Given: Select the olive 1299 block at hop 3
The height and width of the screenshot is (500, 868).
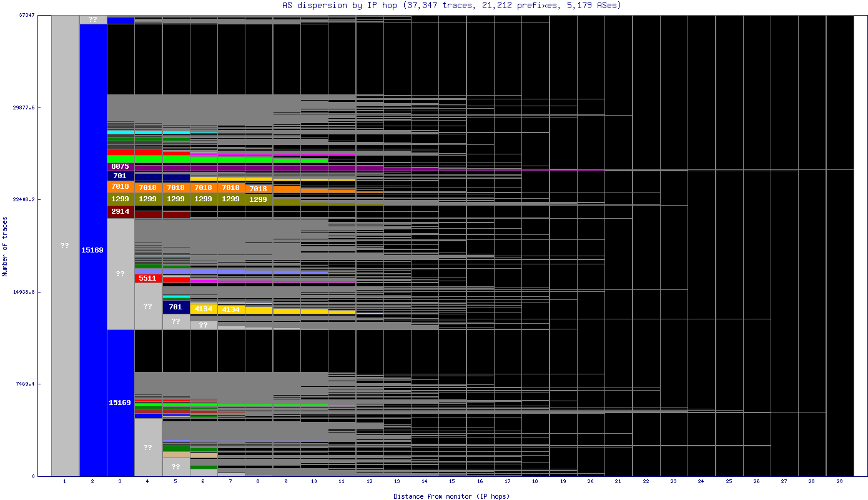Looking at the screenshot, I should 120,199.
